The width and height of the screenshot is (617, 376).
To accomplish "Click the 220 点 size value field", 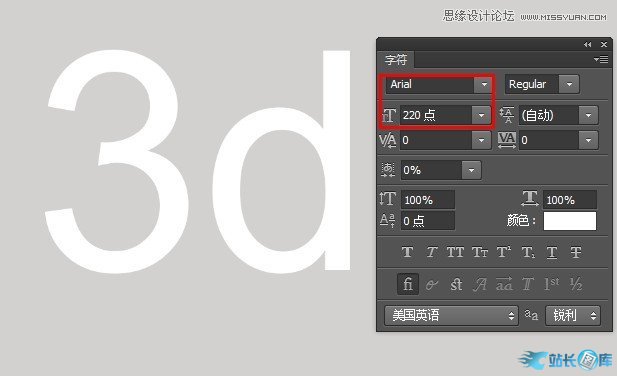I will (x=436, y=115).
